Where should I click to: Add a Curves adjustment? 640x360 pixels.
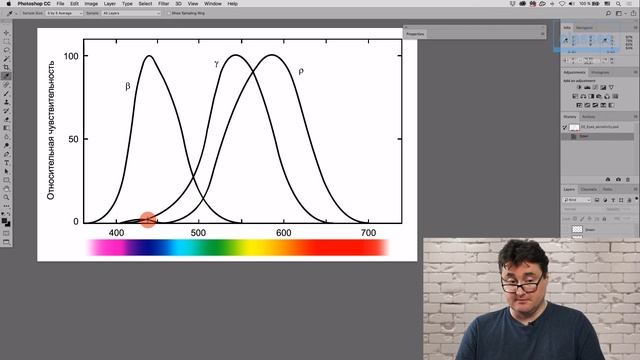click(x=595, y=87)
